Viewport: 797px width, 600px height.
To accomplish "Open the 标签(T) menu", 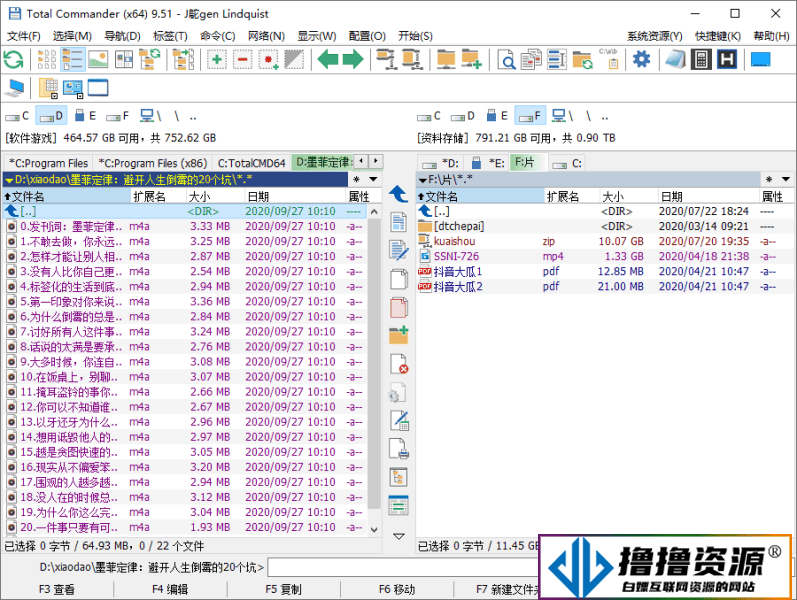I will 170,36.
